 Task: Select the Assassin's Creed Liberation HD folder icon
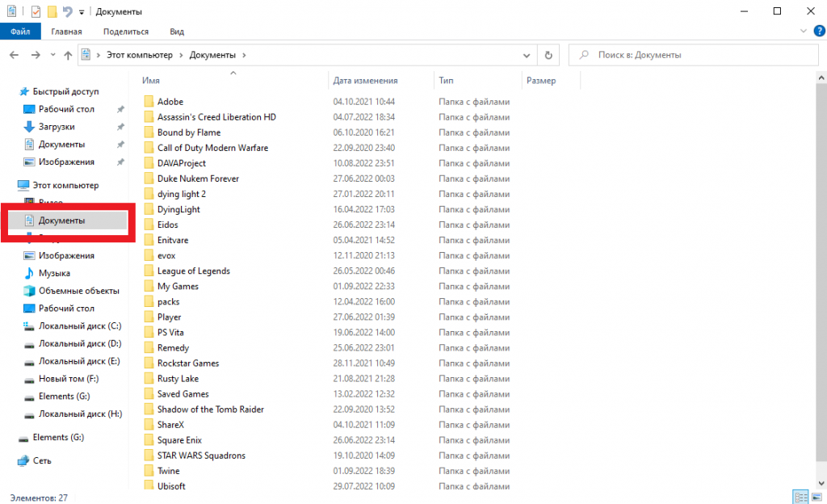tap(149, 116)
